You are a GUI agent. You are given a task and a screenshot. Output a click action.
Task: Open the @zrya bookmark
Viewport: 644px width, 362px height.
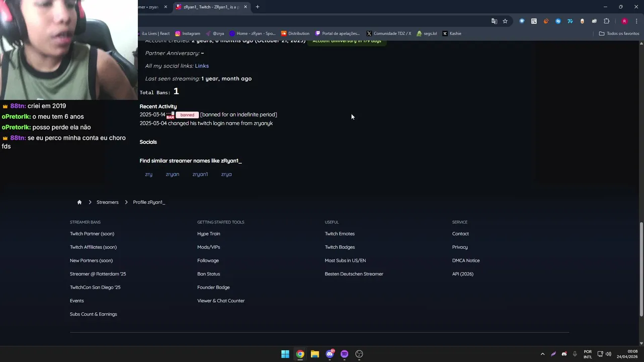[215, 34]
